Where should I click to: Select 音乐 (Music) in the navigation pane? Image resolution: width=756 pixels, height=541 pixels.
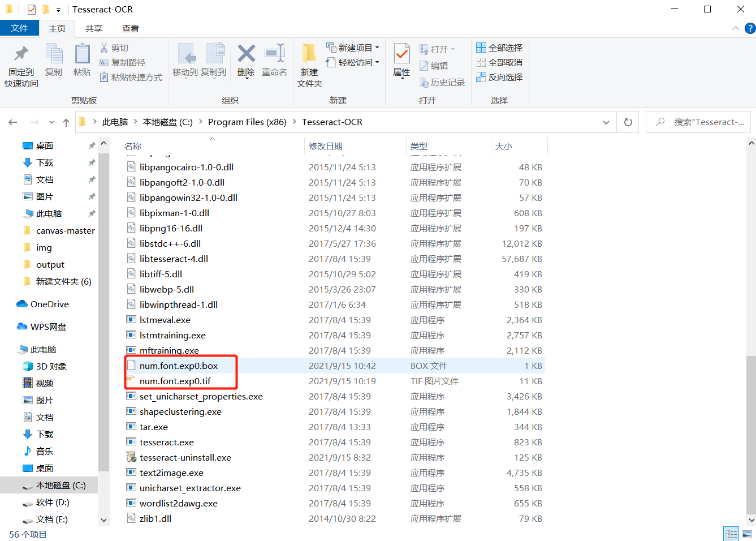point(45,451)
